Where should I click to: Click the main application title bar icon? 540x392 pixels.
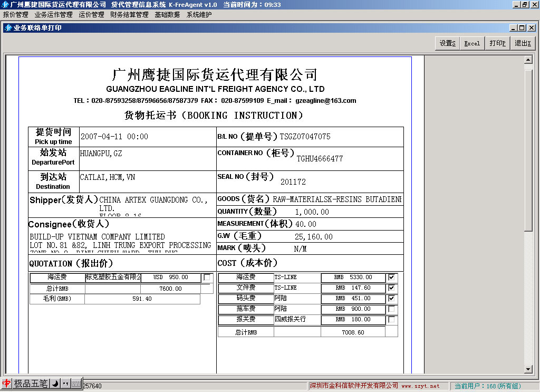coord(5,4)
